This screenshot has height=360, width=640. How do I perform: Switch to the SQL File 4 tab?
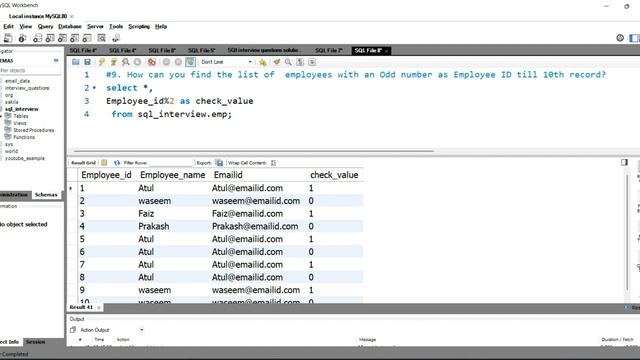pyautogui.click(x=122, y=50)
